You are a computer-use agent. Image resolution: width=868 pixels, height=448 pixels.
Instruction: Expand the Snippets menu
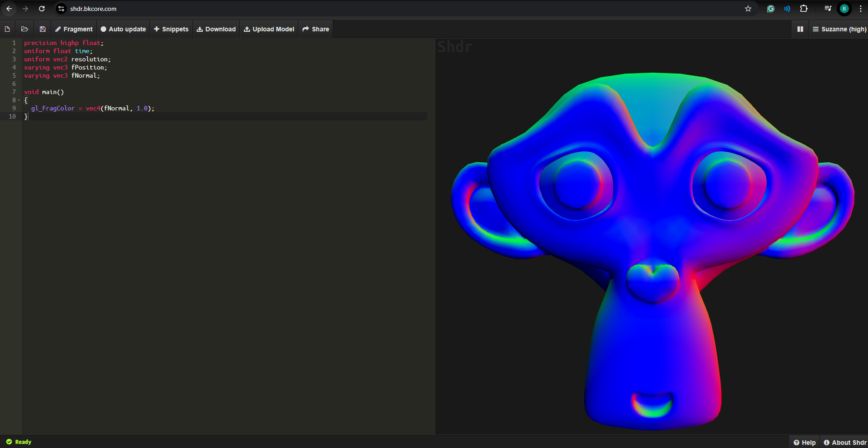pos(171,29)
